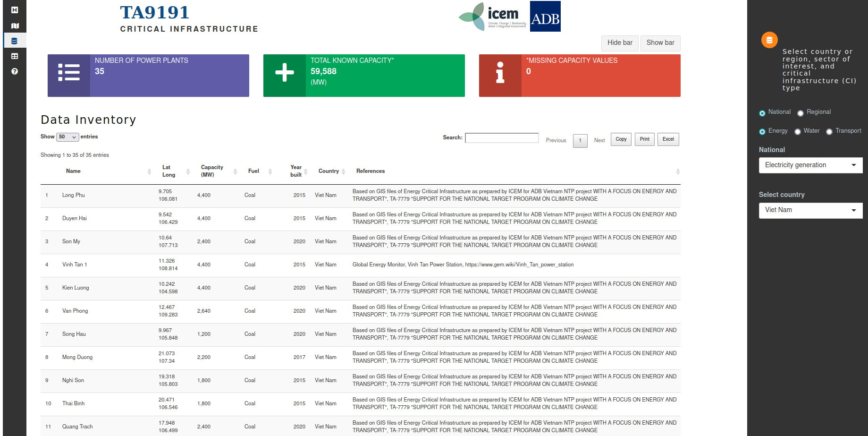The height and width of the screenshot is (436, 868).
Task: Click the orange database icon in right panel
Action: (769, 40)
